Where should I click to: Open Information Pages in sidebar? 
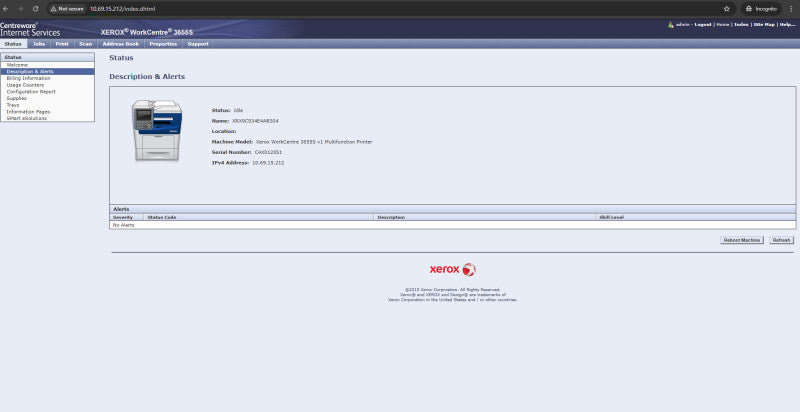click(x=28, y=112)
